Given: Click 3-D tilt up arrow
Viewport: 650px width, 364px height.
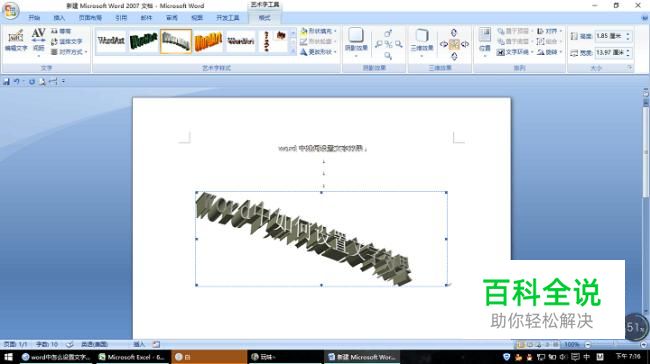Looking at the screenshot, I should pos(454,33).
